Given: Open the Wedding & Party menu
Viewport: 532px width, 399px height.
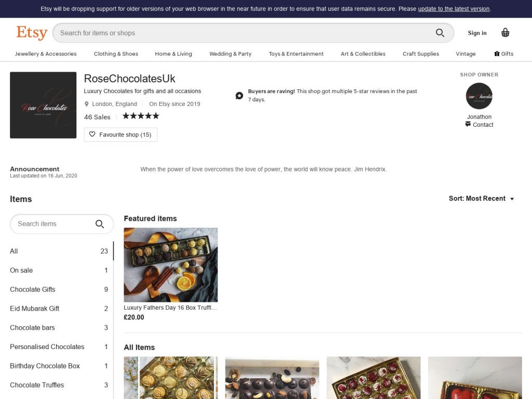Looking at the screenshot, I should click(x=230, y=54).
